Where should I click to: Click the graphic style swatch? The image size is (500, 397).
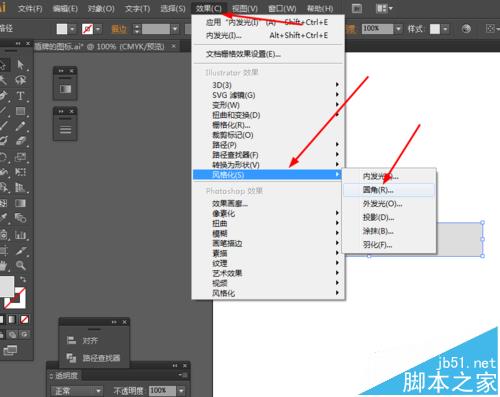[x=435, y=29]
